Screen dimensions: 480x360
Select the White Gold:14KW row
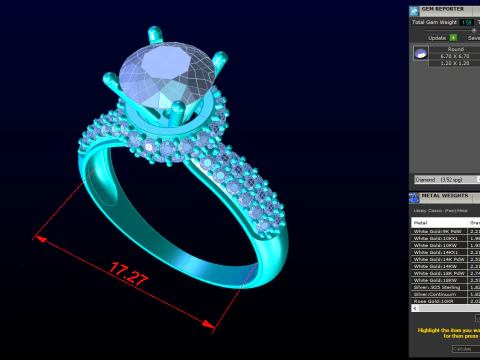coord(446,266)
